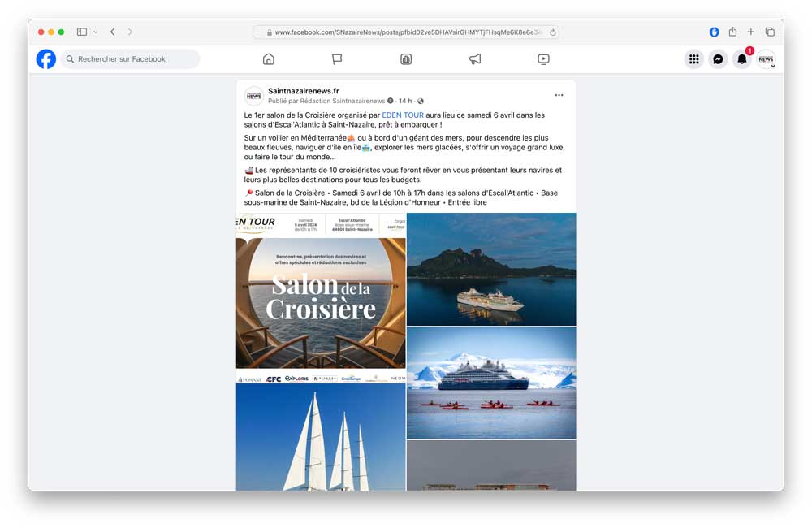Open the Insights chart icon
The image size is (812, 528).
[406, 59]
